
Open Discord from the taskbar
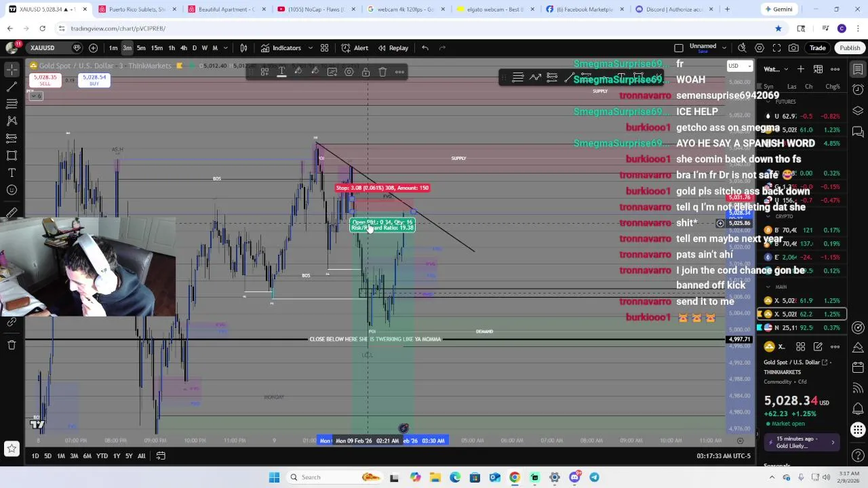pos(574,477)
